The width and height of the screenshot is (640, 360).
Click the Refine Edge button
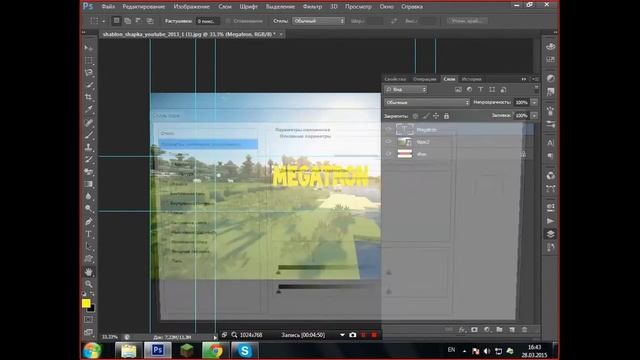coord(467,21)
